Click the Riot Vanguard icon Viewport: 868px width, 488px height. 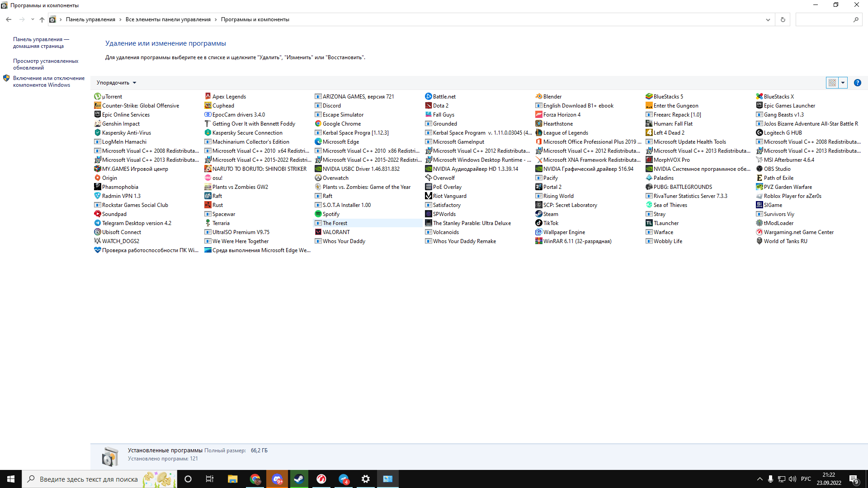[x=428, y=196]
